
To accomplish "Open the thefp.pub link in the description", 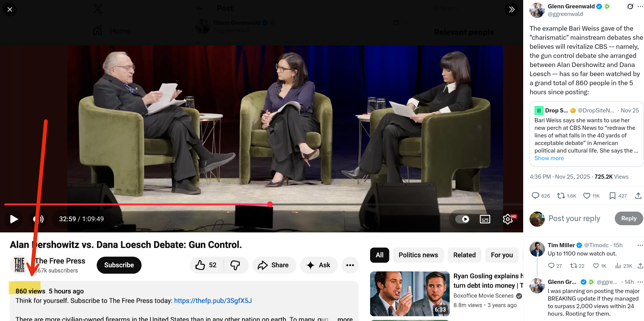I will pos(213,301).
